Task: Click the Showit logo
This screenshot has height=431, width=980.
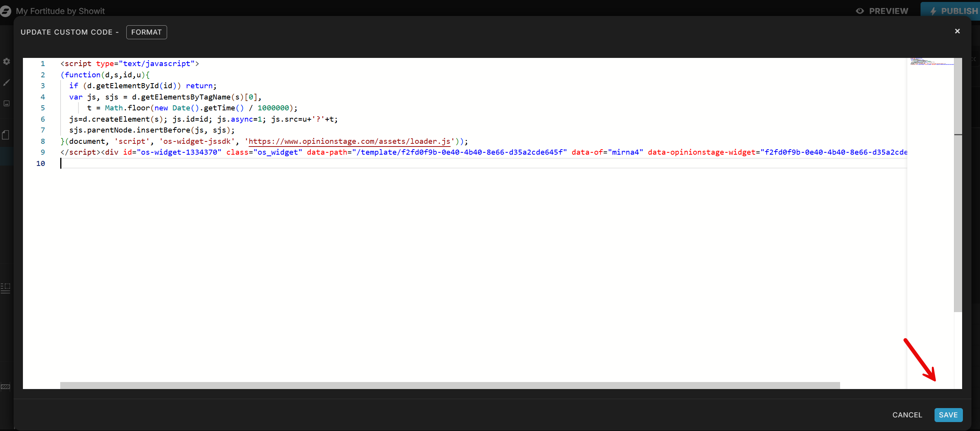Action: [x=5, y=11]
